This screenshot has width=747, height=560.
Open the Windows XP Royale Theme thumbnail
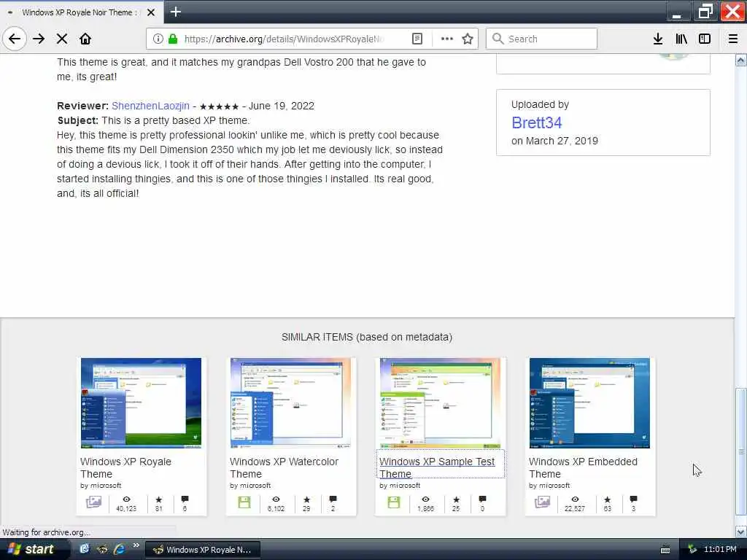pos(141,402)
